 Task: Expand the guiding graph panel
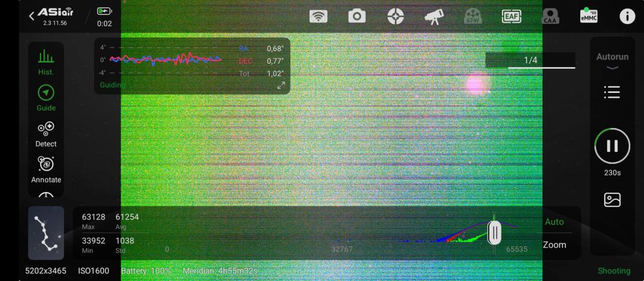tap(281, 85)
